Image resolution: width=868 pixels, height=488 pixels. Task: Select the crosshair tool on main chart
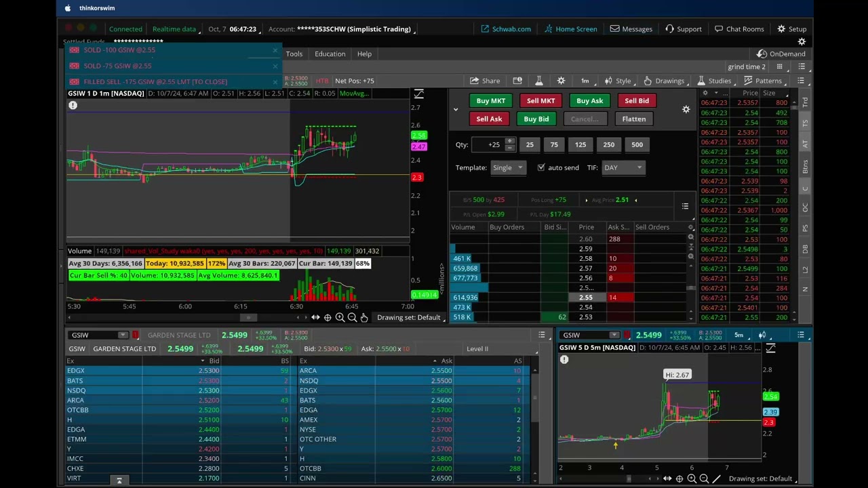tap(328, 317)
